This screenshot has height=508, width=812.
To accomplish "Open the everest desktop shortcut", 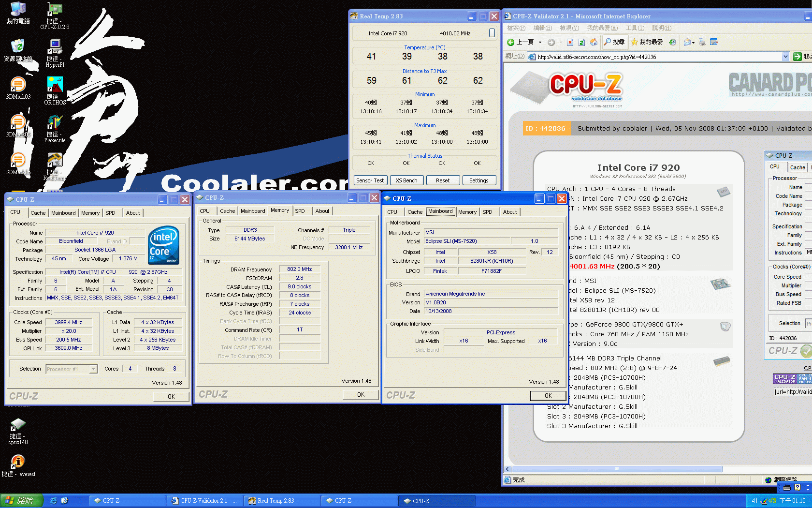I will point(18,466).
